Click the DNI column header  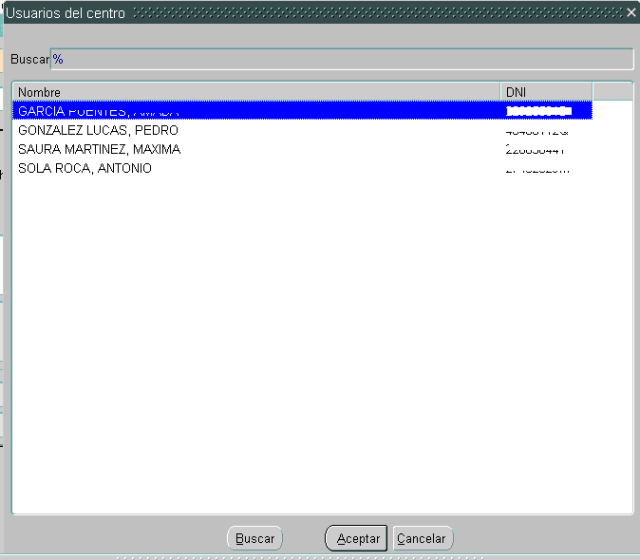click(x=546, y=92)
